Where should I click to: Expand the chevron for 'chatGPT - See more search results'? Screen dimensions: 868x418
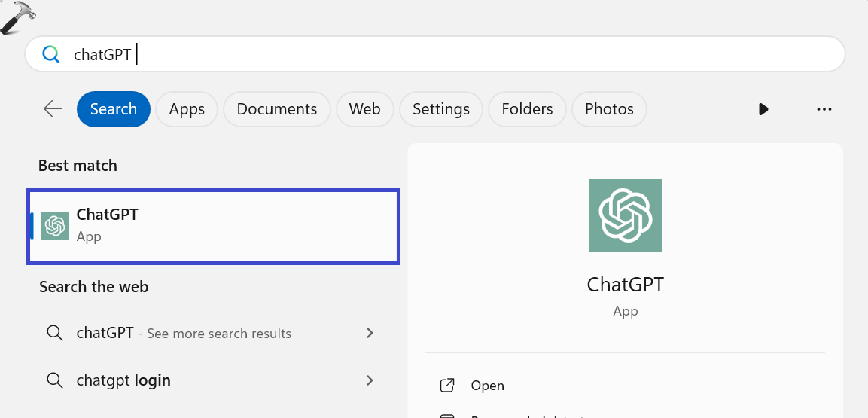tap(370, 333)
